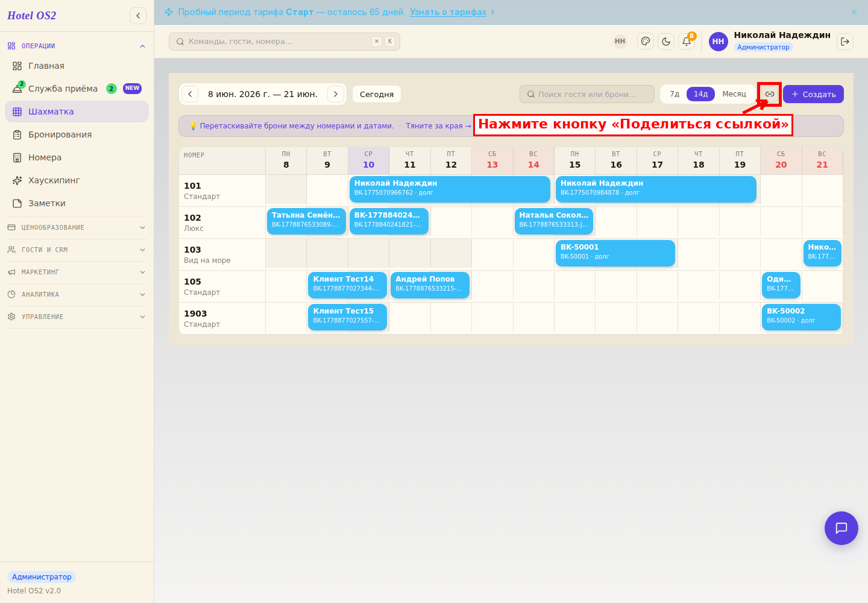Image resolution: width=868 pixels, height=603 pixels.
Task: Click the Создать button
Action: pyautogui.click(x=813, y=94)
